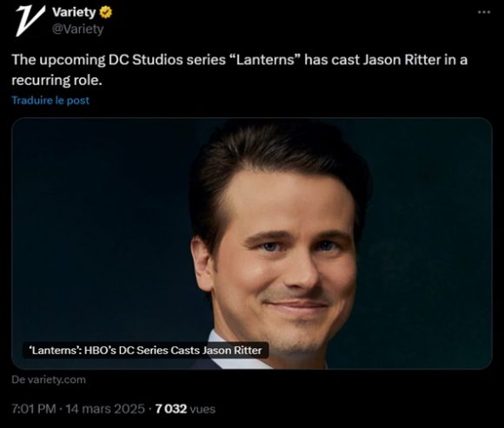Click the 7:01 PM timestamp
The width and height of the screenshot is (504, 428).
(x=34, y=409)
